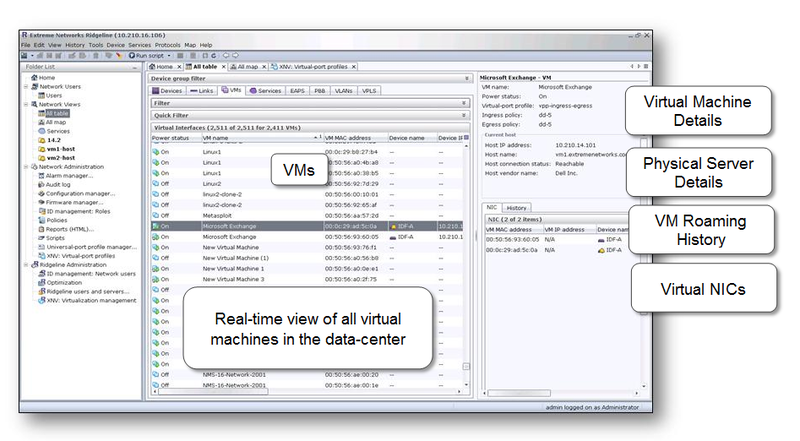Screen dimensions: 800x441
Task: Collapse the Network Administration tree node
Action: pos(26,167)
